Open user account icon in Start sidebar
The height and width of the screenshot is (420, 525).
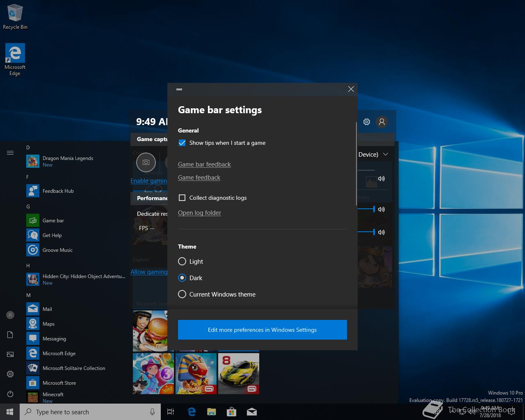pyautogui.click(x=10, y=315)
